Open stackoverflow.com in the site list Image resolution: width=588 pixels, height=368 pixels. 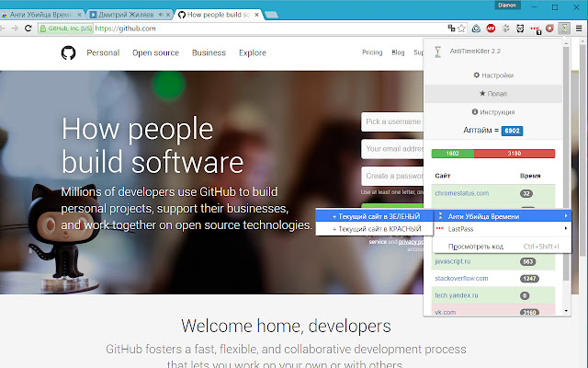[x=461, y=278]
